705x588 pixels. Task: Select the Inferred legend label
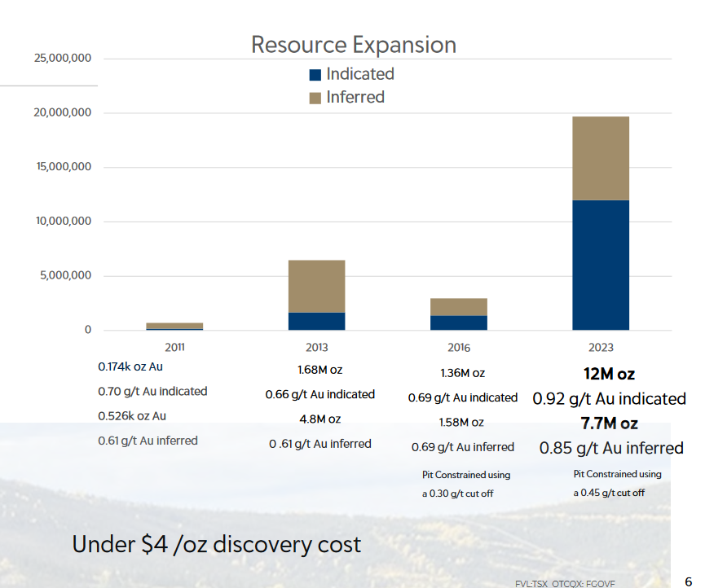[x=355, y=97]
